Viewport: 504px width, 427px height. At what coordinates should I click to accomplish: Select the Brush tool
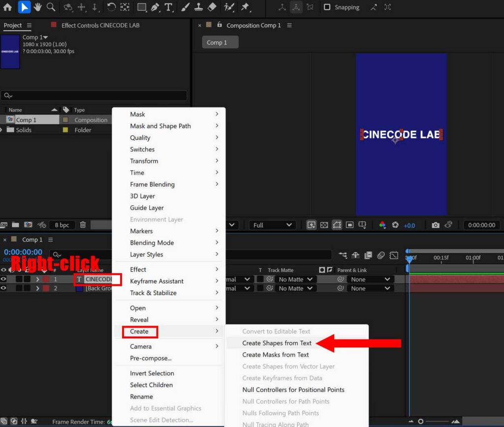click(185, 7)
